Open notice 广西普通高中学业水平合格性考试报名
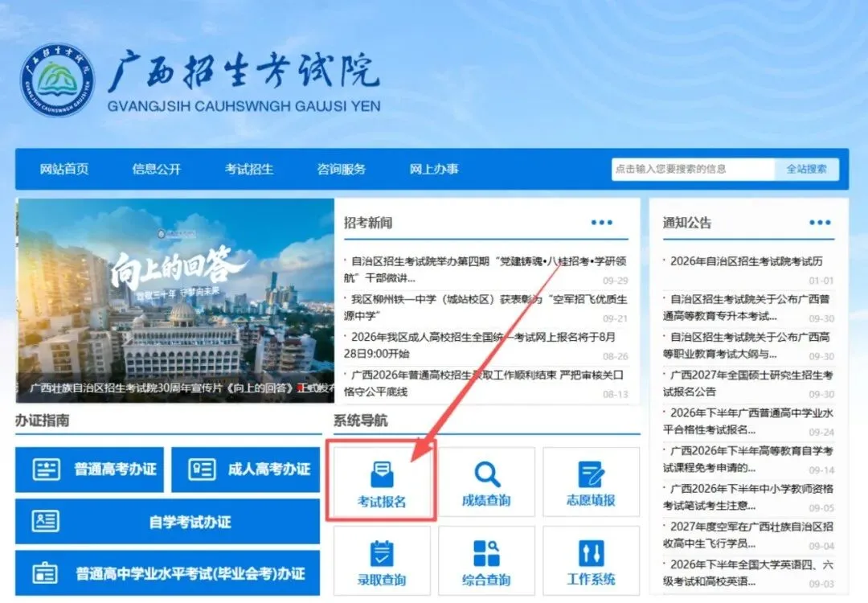This screenshot has height=603, width=868. pos(748,420)
